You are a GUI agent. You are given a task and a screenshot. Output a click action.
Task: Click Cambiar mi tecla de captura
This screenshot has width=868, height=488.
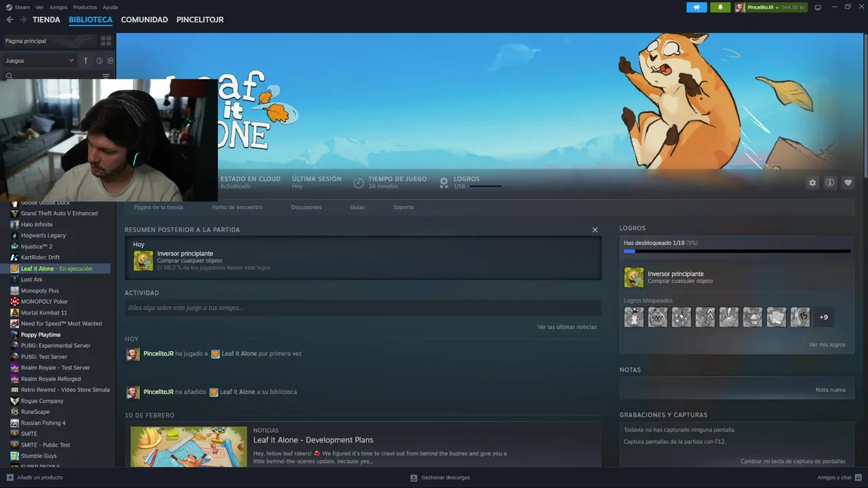tap(793, 461)
